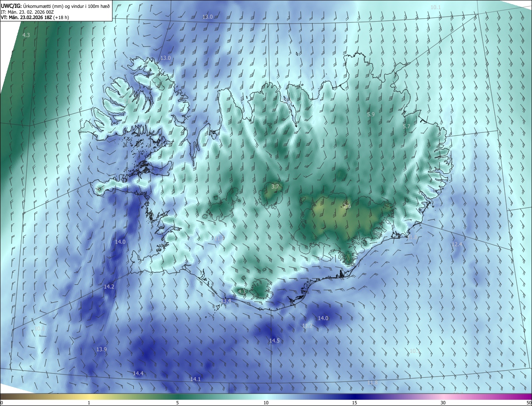Select the valid time line 'VT: Mán. 23.02.2026 18Z (+18 h)'
Viewport: 532px width, 406px height.
click(x=34, y=17)
